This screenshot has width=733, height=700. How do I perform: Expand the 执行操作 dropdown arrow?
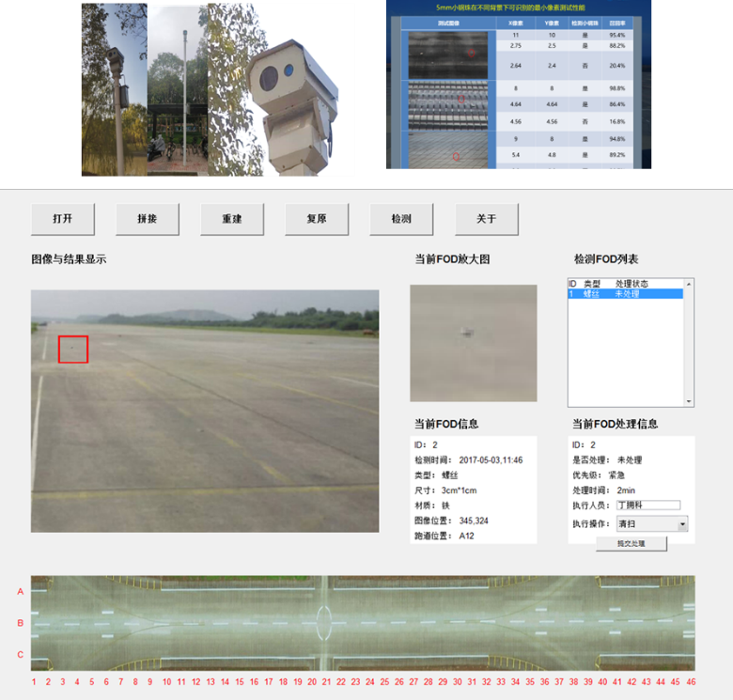click(682, 524)
